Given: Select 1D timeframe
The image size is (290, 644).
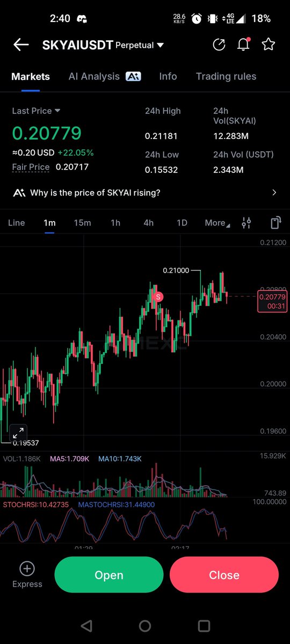Looking at the screenshot, I should coord(182,223).
